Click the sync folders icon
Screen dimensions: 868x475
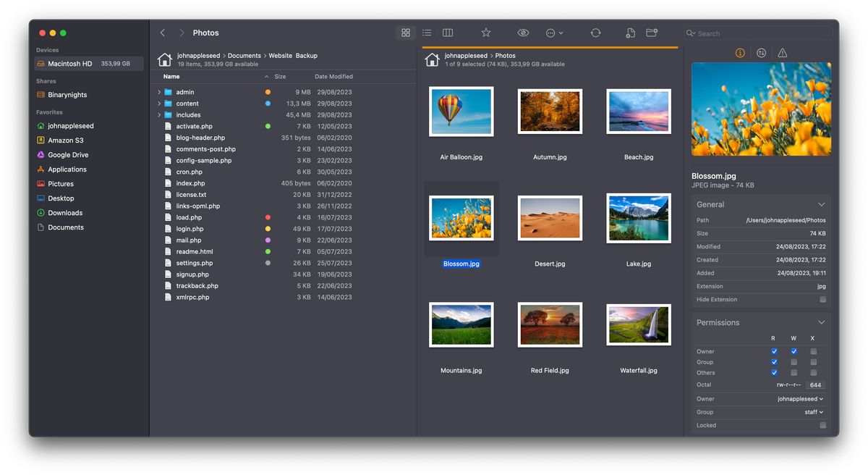pyautogui.click(x=595, y=33)
